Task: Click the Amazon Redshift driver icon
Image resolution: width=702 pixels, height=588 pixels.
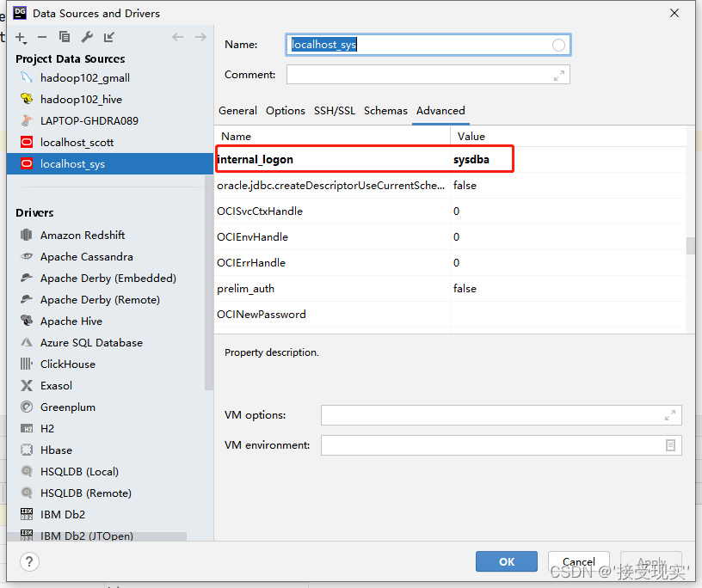Action: (27, 235)
